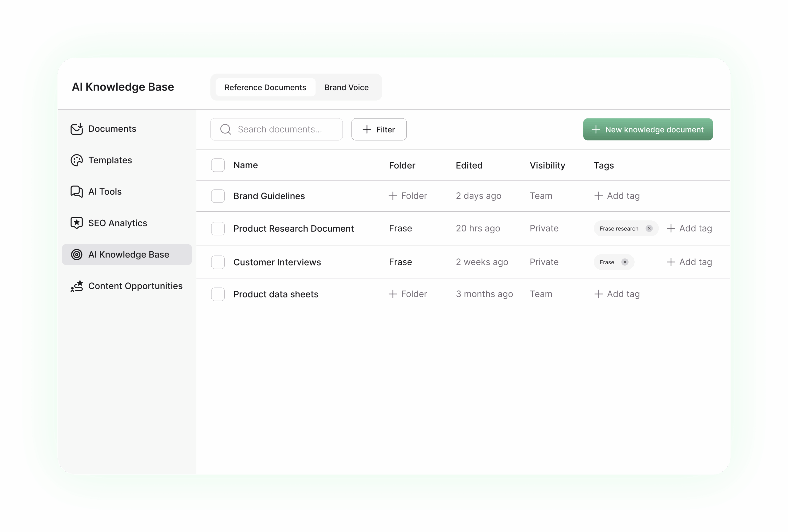
Task: Click the Templates palette icon
Action: pyautogui.click(x=77, y=160)
